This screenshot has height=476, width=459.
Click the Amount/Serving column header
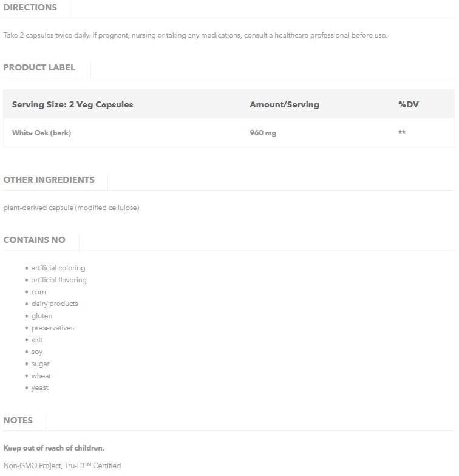pos(284,104)
